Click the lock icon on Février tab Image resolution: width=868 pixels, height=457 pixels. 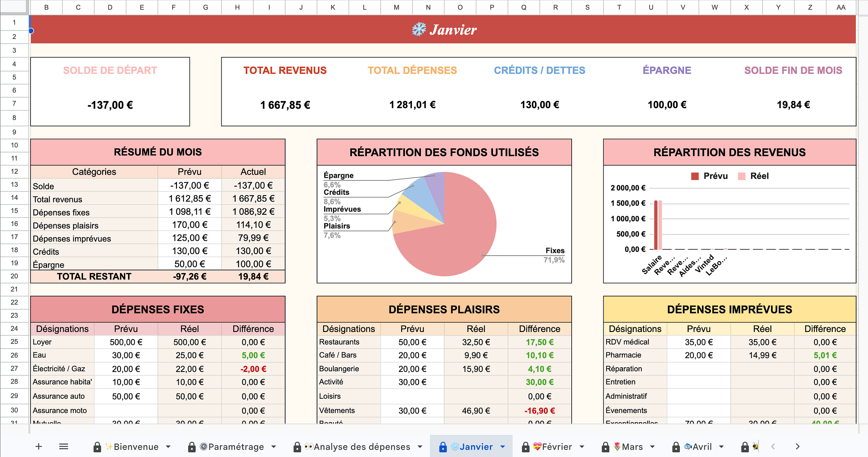525,447
